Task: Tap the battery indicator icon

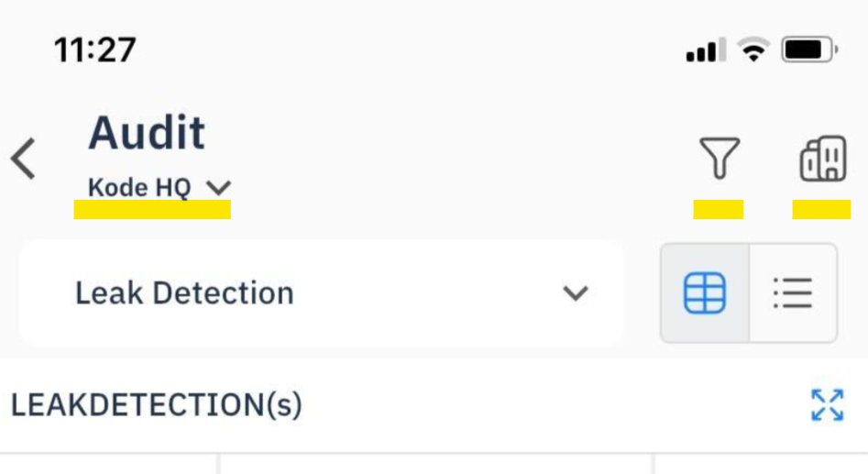Action: (x=808, y=50)
